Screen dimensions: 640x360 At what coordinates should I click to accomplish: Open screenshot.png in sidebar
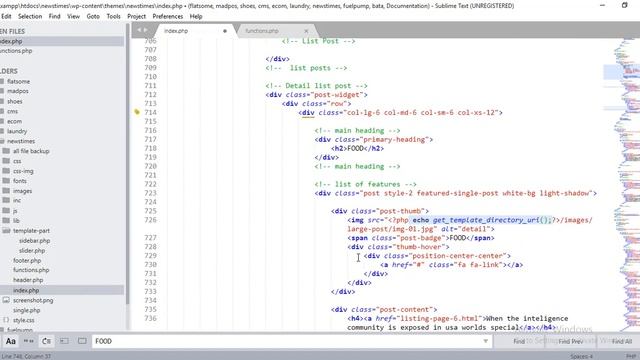[33, 300]
